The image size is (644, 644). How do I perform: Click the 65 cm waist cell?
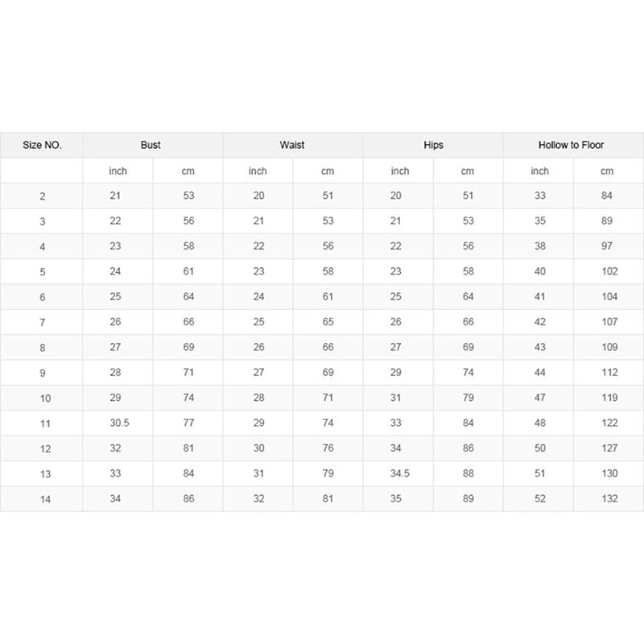[x=328, y=322]
